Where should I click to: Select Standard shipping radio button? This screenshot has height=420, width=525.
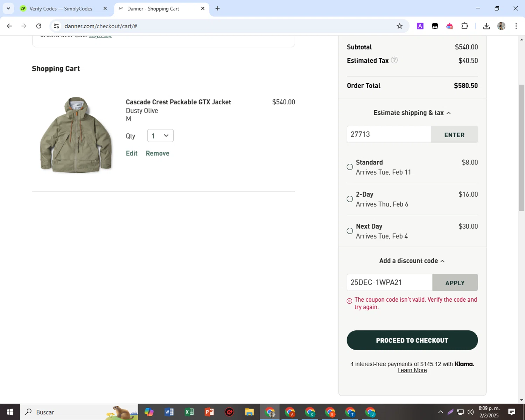click(350, 167)
